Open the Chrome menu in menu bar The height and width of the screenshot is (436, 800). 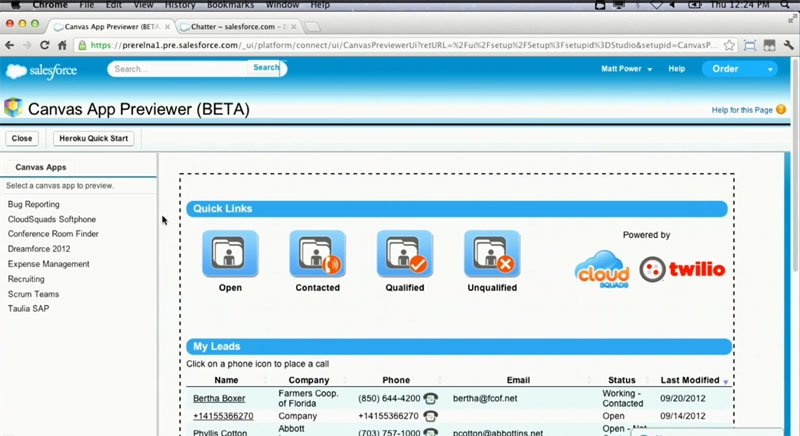(x=50, y=5)
